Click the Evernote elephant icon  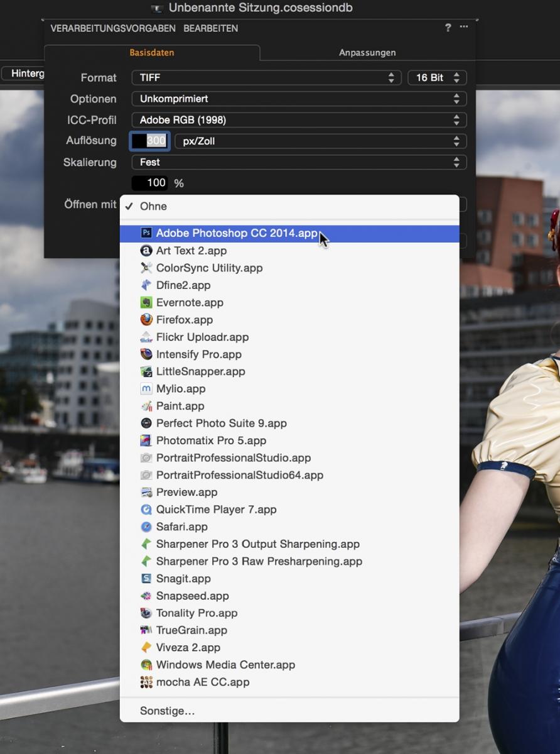coord(146,302)
